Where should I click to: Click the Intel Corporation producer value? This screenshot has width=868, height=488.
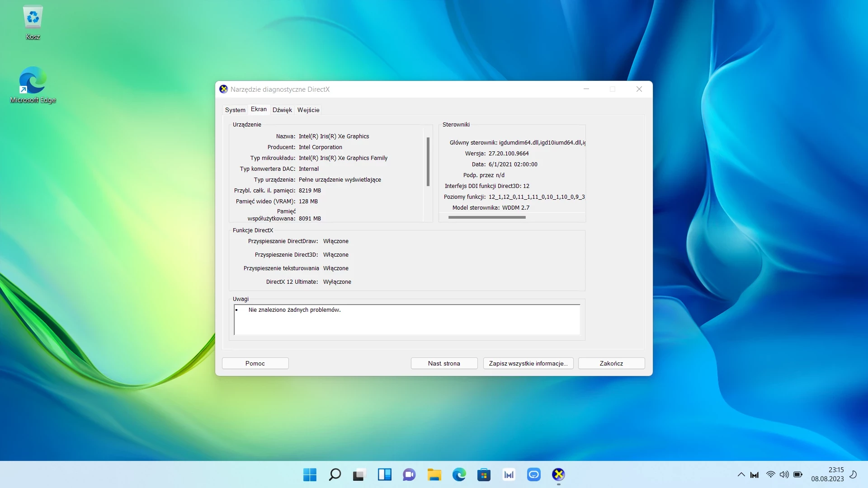coord(320,147)
